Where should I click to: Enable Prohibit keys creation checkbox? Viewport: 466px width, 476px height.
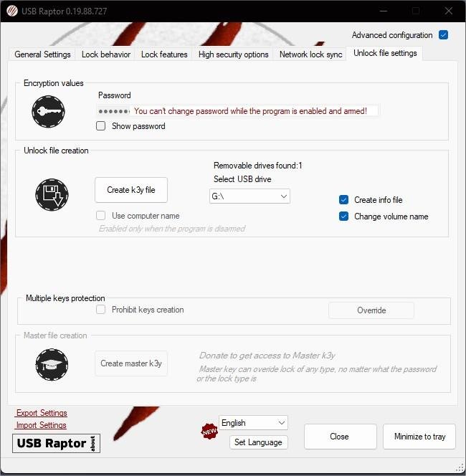click(x=101, y=310)
